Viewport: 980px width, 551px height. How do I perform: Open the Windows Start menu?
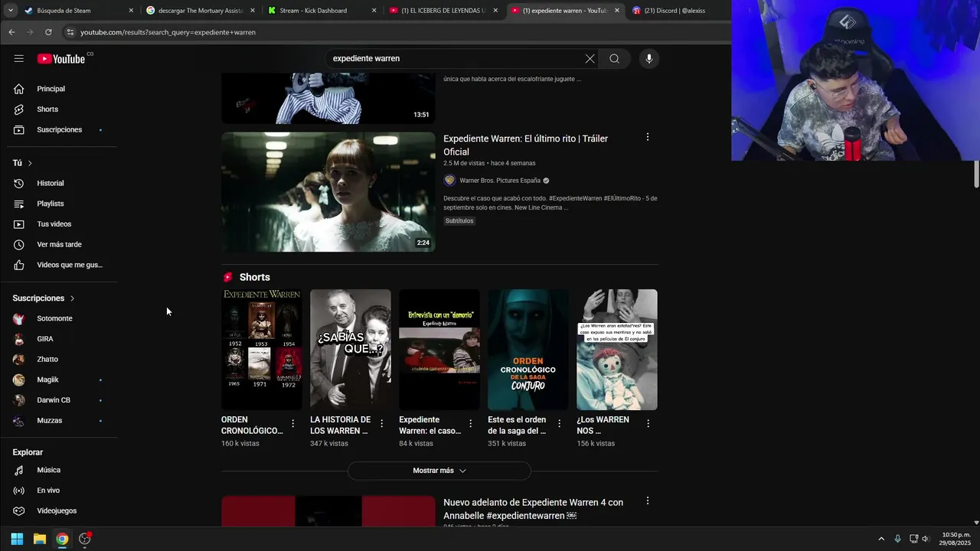point(17,539)
